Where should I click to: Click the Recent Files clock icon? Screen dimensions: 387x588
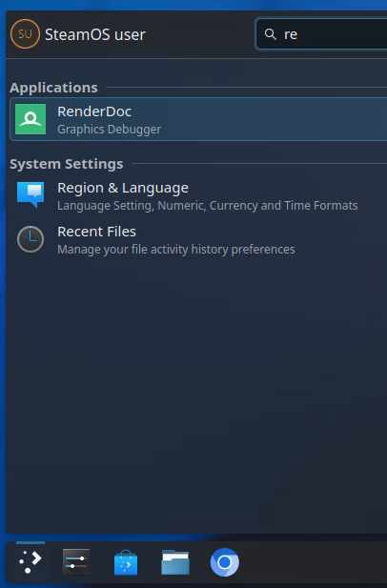(31, 239)
